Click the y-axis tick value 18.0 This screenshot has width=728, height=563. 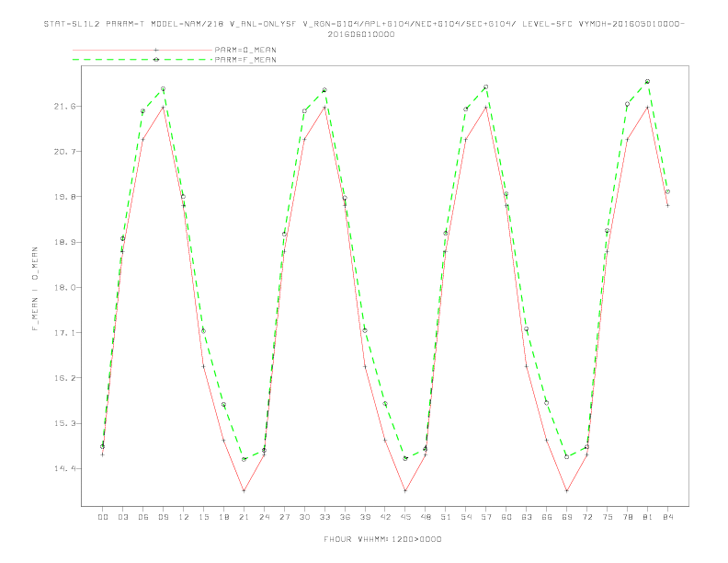pos(64,288)
